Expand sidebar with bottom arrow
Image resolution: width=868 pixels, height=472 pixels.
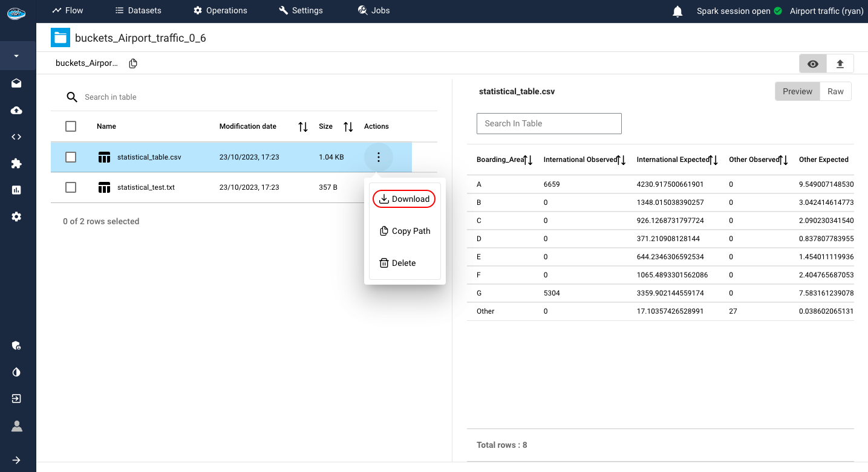point(16,460)
